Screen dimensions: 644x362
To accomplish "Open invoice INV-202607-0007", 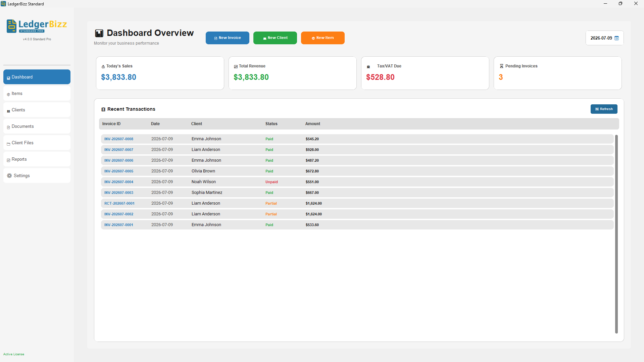I will click(x=119, y=150).
